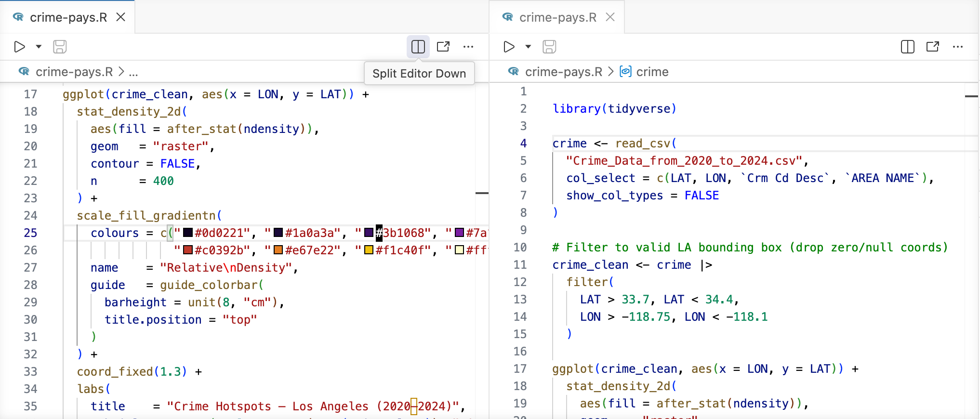
Task: Click "-118.75" on right line 14
Action: click(646, 317)
